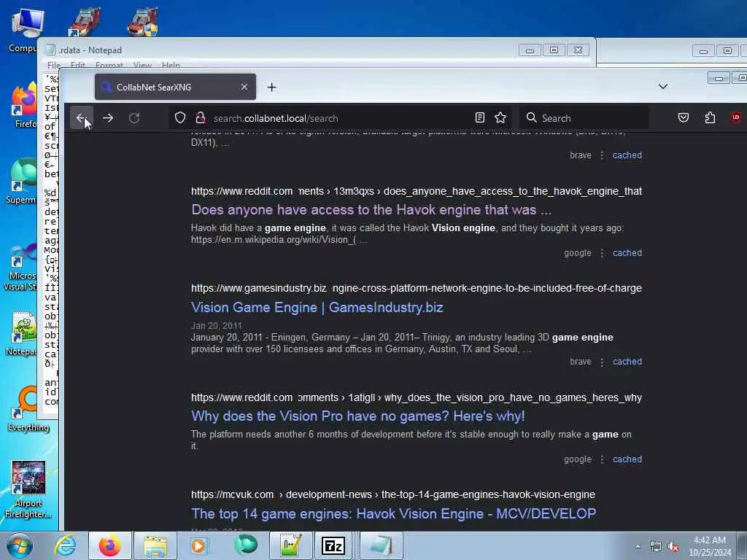Go forward using Firefox forward arrow
747x560 pixels.
pos(108,117)
